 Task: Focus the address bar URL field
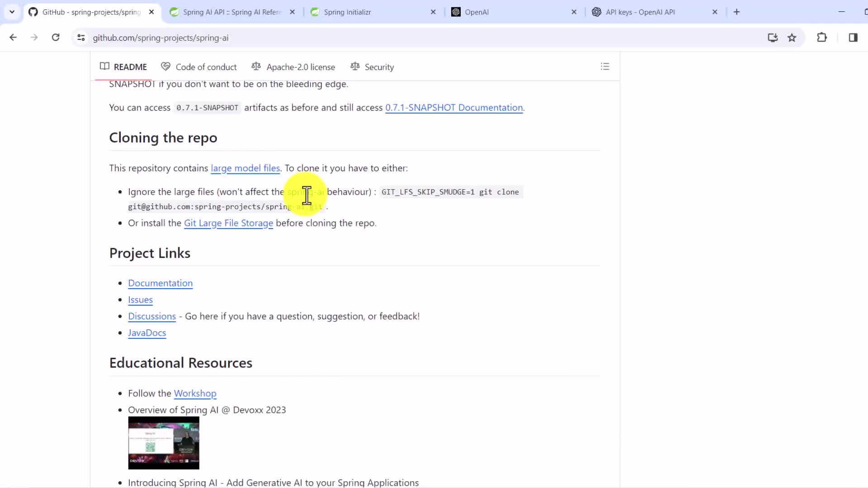point(425,38)
